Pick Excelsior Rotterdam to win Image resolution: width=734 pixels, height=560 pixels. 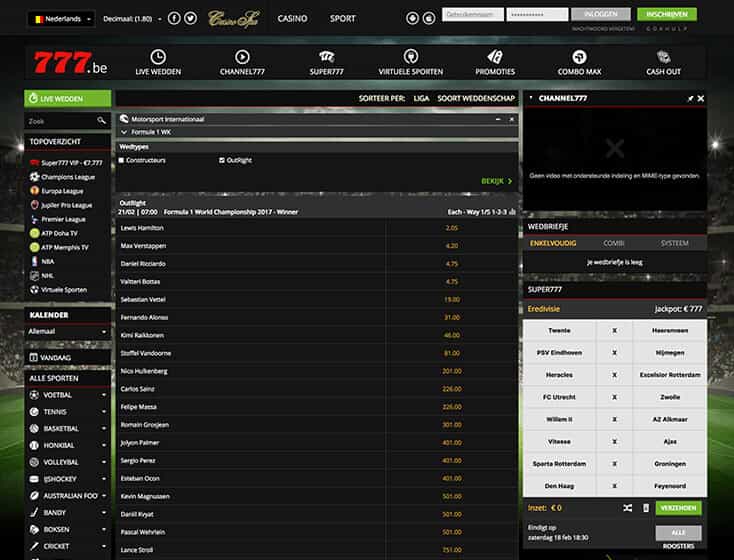point(670,375)
